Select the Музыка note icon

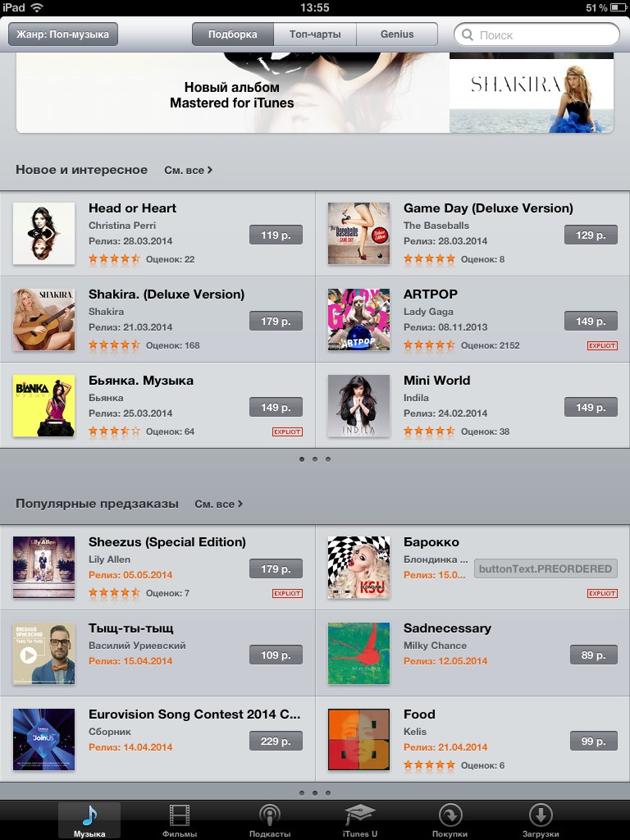tap(89, 816)
